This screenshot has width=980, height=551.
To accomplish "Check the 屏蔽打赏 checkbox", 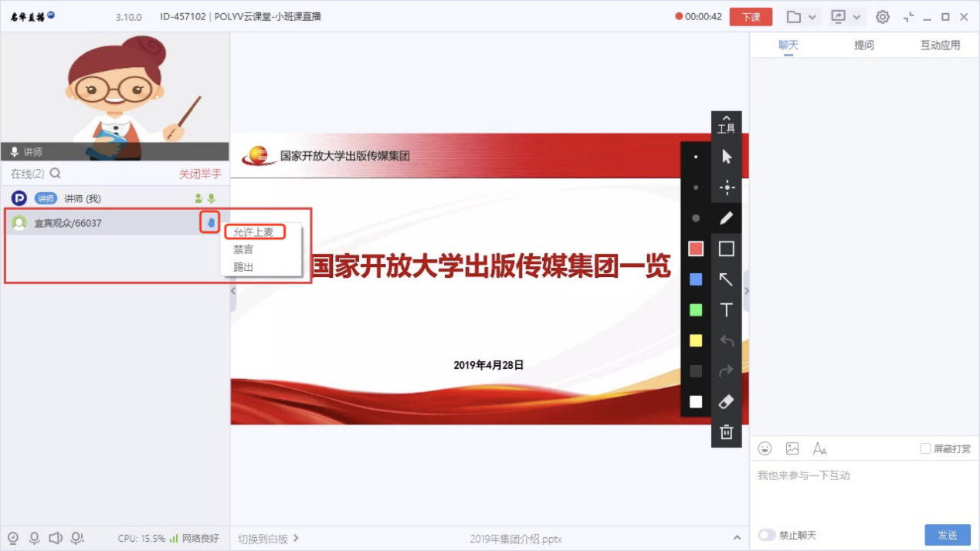I will pyautogui.click(x=925, y=448).
